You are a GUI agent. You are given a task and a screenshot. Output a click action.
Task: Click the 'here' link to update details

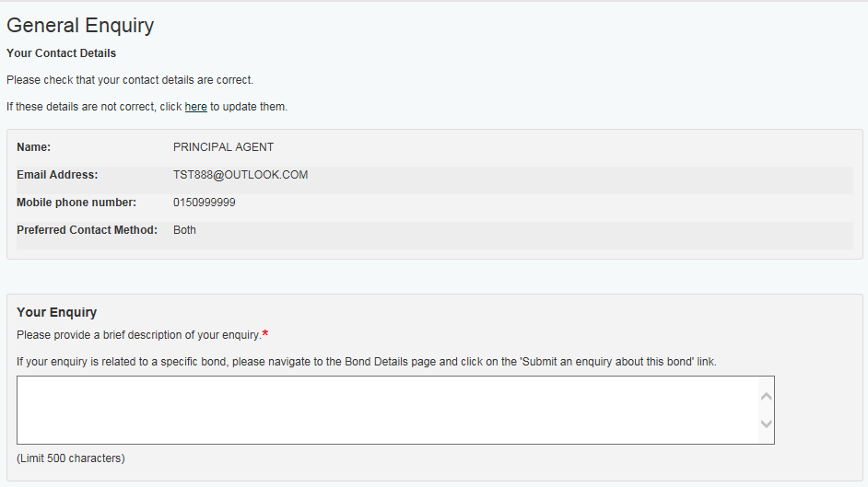click(195, 107)
